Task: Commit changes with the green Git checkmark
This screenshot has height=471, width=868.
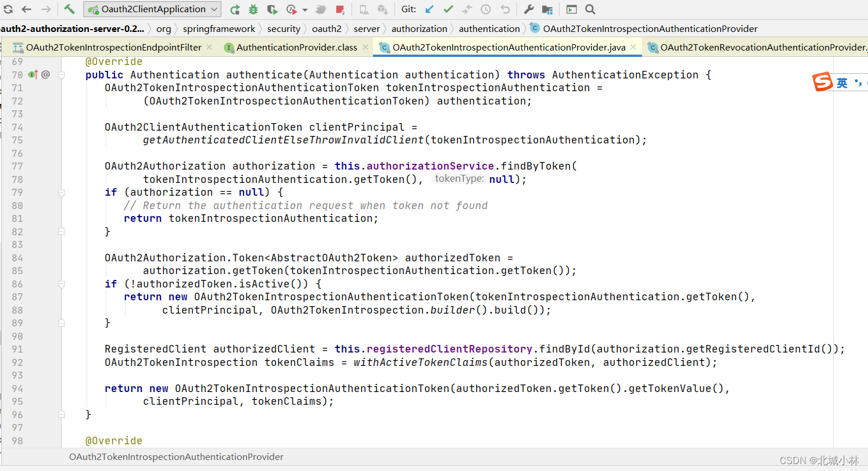Action: pyautogui.click(x=448, y=9)
